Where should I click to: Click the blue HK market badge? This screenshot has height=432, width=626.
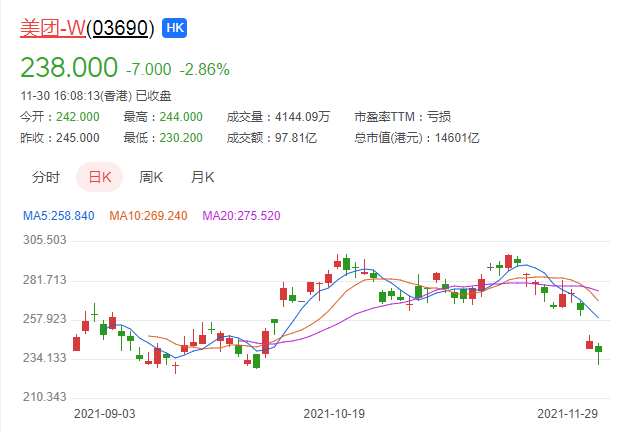[x=174, y=28]
